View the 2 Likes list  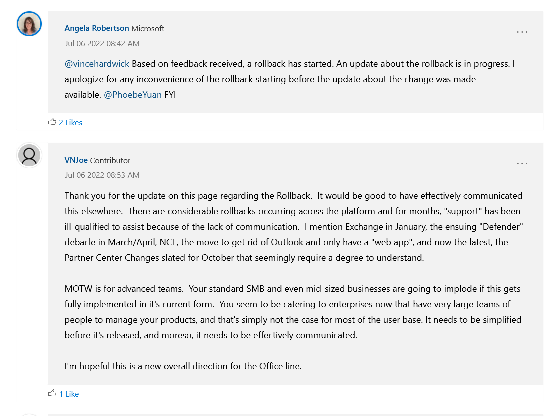pos(70,122)
